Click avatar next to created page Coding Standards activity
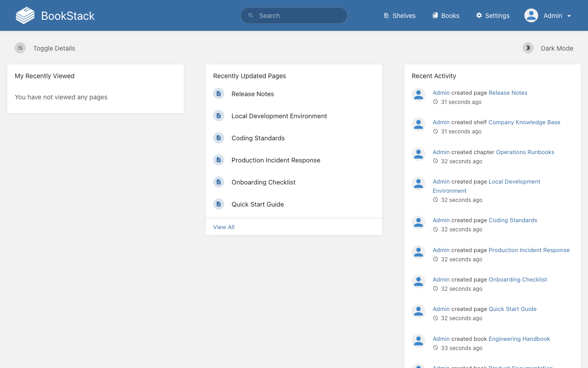Screen dimensions: 588x368 [x=418, y=222]
